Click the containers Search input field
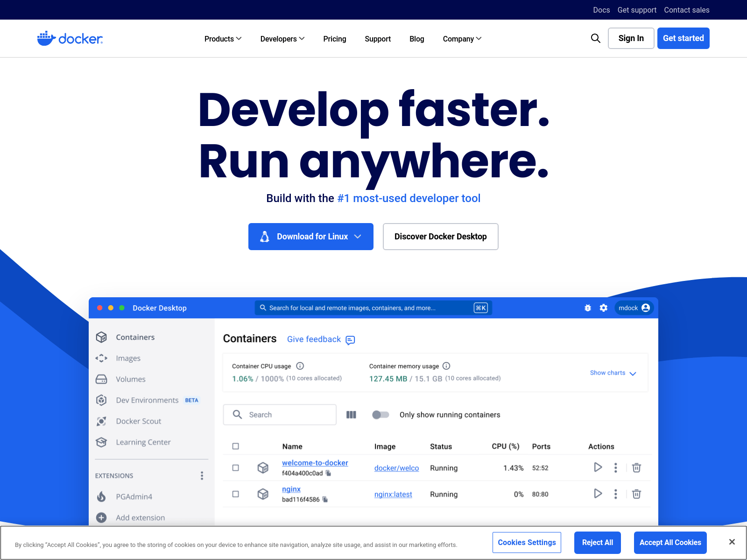This screenshot has width=747, height=560. [280, 415]
